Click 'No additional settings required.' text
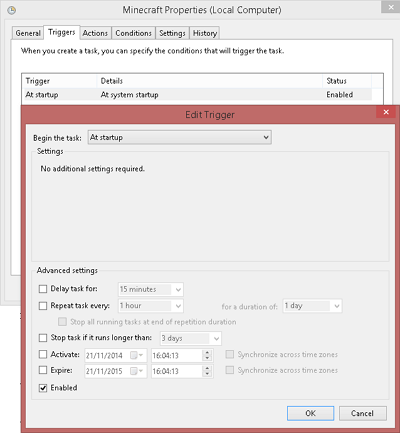Image resolution: width=400 pixels, height=433 pixels. pos(93,169)
